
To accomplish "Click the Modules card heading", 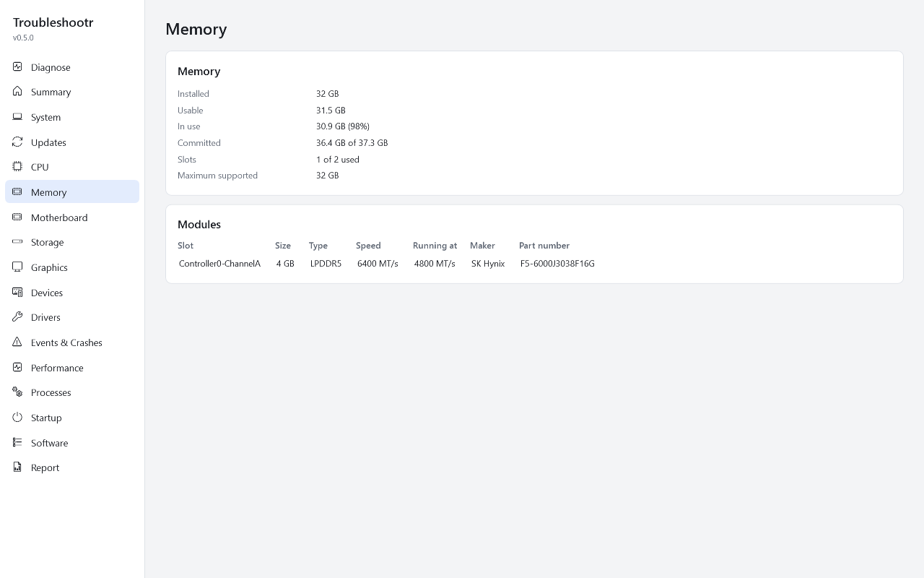I will click(x=199, y=225).
